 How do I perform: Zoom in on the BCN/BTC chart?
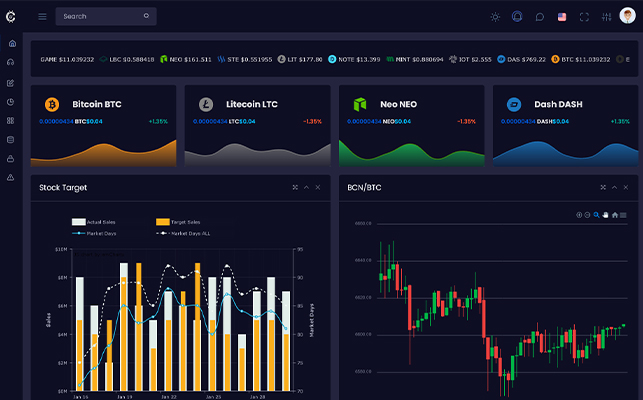[x=579, y=215]
